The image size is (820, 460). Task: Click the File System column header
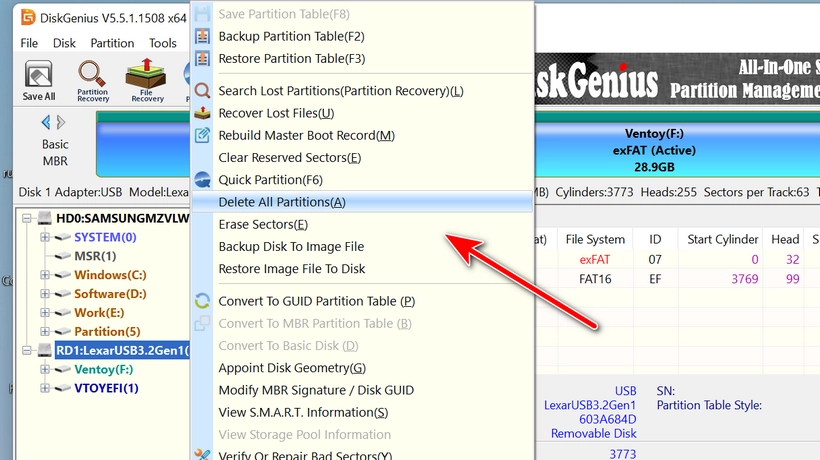pyautogui.click(x=595, y=239)
